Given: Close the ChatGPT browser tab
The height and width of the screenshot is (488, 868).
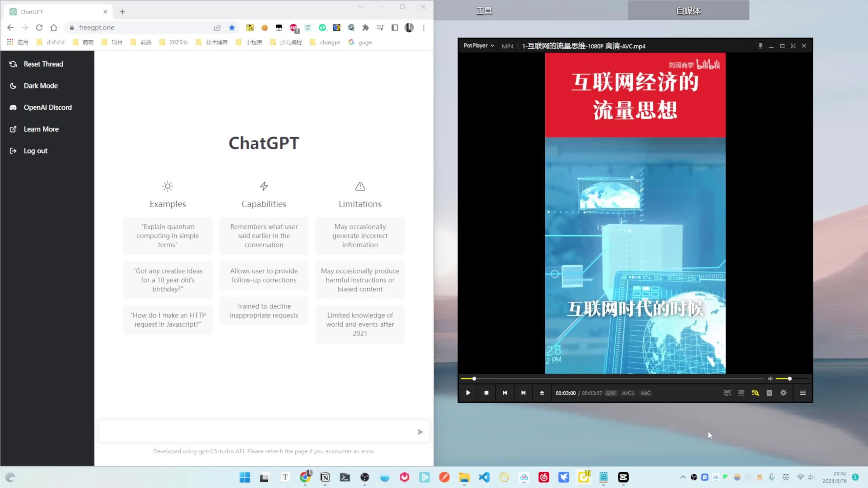Looking at the screenshot, I should (x=105, y=12).
